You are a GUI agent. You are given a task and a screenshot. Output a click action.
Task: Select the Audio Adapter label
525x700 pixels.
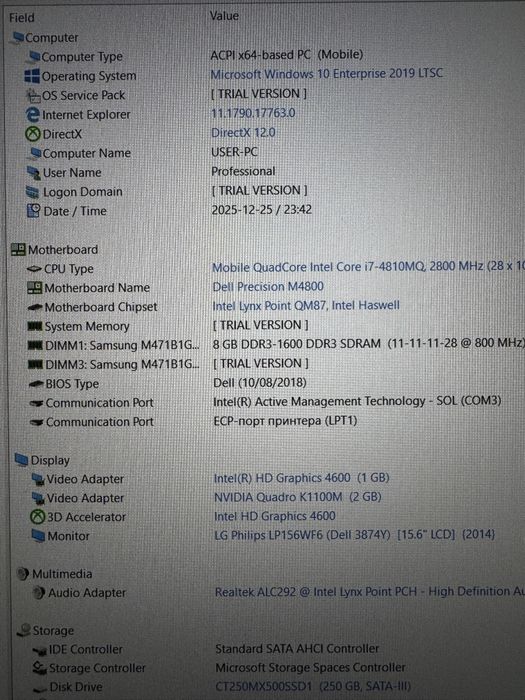tap(87, 593)
